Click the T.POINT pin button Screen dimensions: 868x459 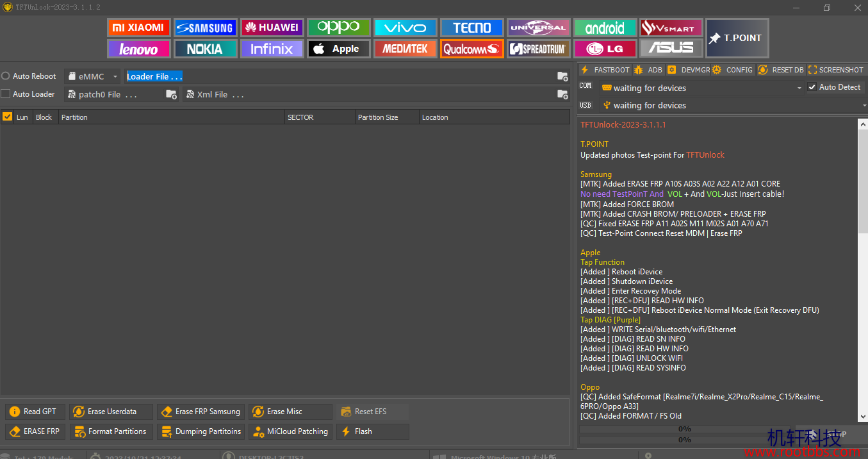737,38
